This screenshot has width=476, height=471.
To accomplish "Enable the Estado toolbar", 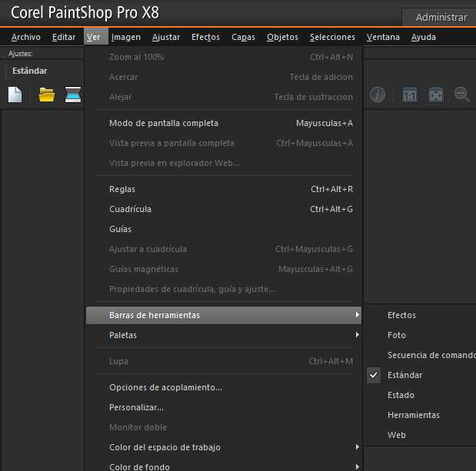I will [x=421, y=395].
